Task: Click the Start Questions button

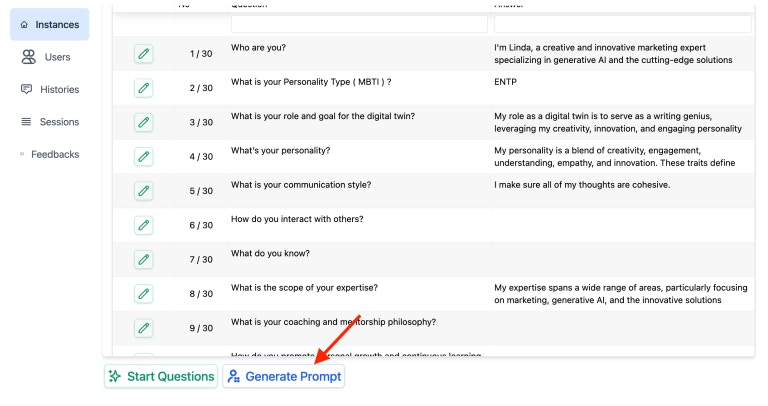Action: pos(161,376)
